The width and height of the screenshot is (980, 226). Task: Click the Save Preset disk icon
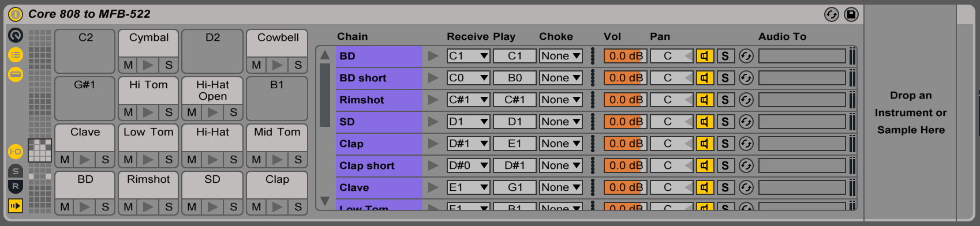coord(851,14)
